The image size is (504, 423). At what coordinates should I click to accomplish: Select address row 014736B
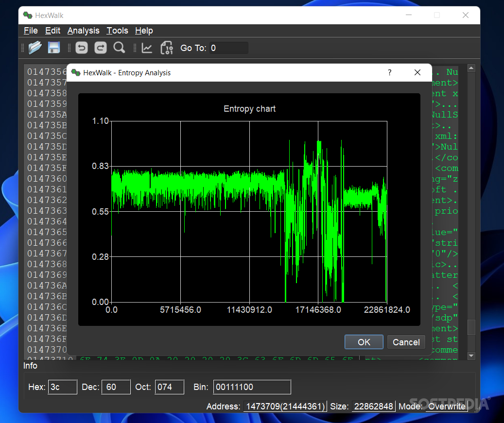pos(47,296)
